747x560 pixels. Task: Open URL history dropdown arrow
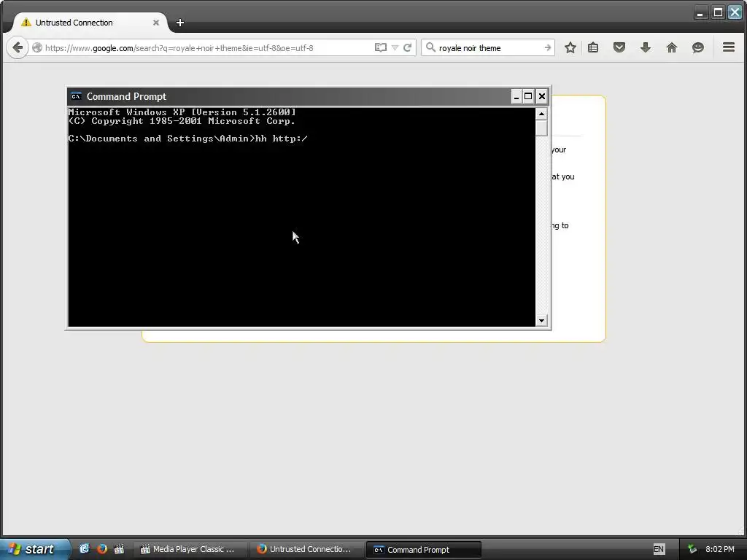(395, 47)
